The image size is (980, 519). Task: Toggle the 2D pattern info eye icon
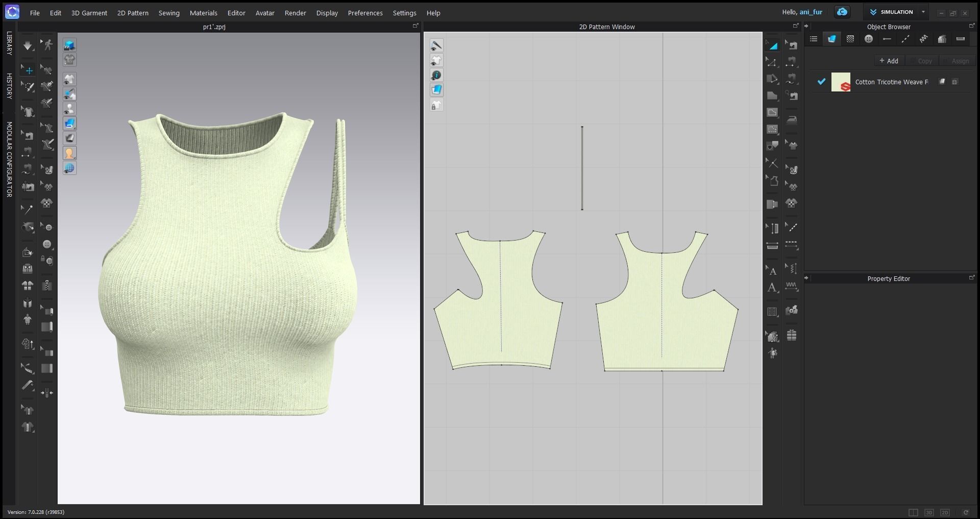tap(436, 75)
